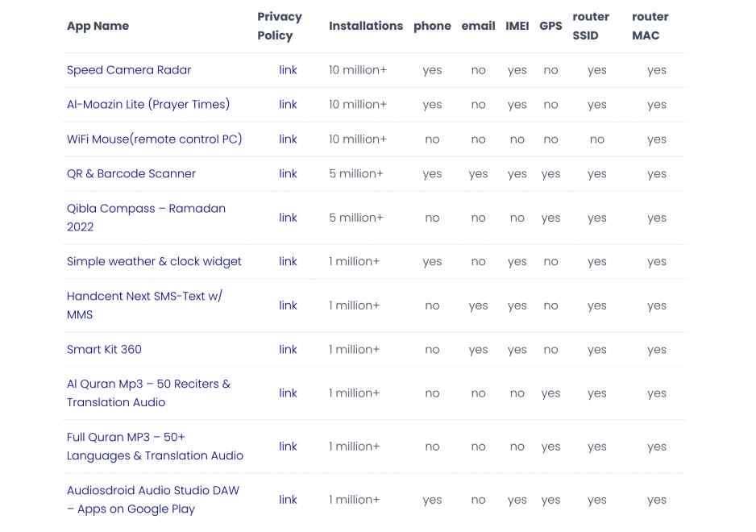This screenshot has width=756, height=532.
Task: Click the App Name column header
Action: (x=98, y=26)
